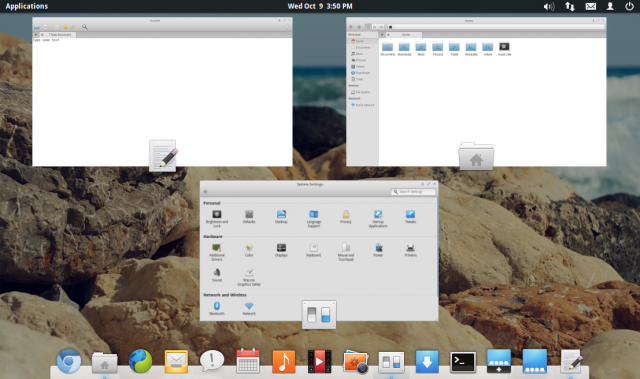Open Printers settings pane
640x379 pixels.
410,250
